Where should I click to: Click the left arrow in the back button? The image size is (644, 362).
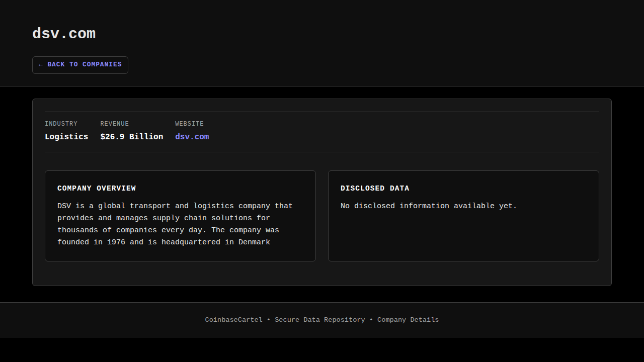(40, 65)
